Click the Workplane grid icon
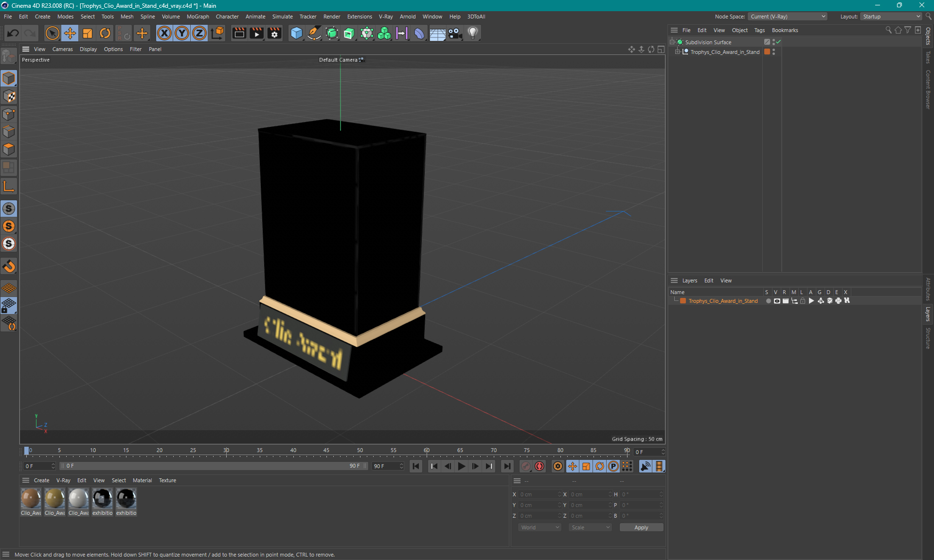The image size is (934, 560). 9,288
